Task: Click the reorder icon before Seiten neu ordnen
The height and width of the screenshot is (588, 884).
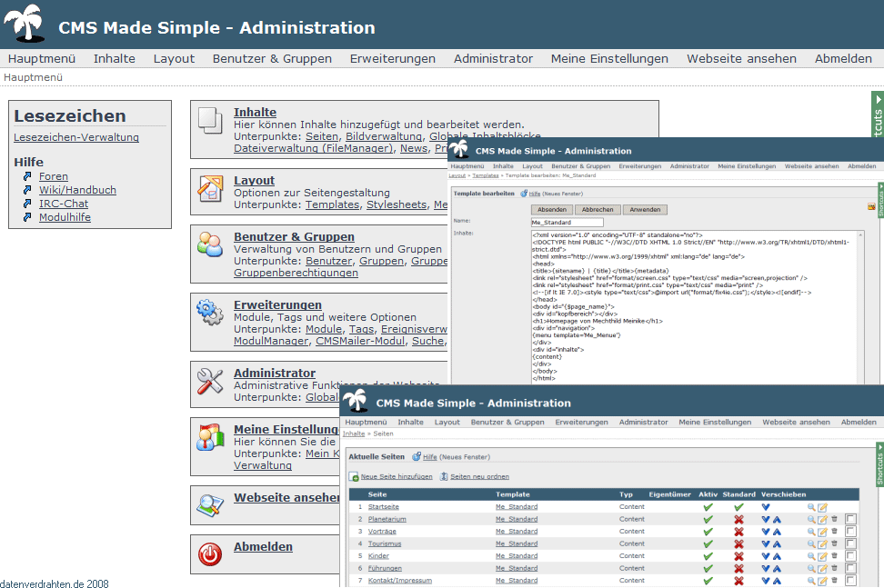Action: (444, 476)
